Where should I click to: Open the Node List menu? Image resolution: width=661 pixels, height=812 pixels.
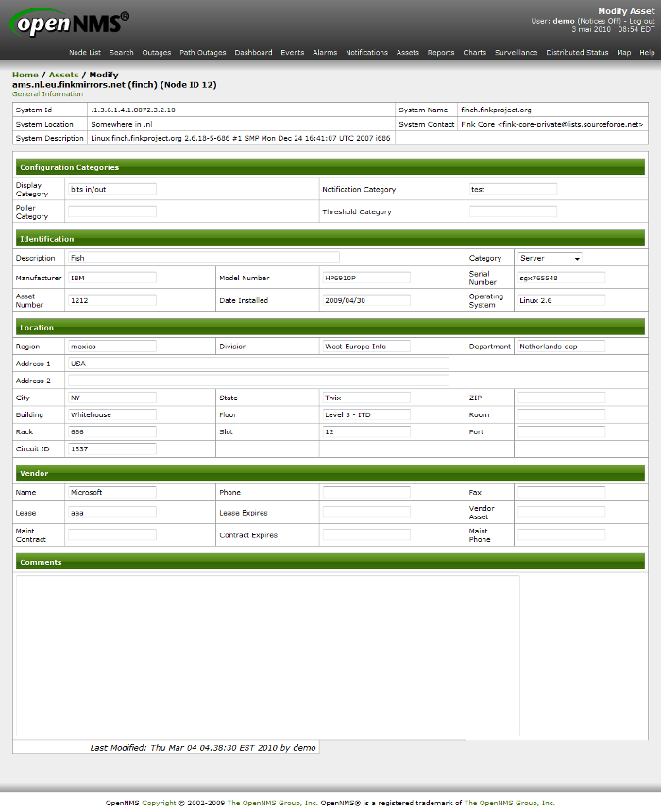pyautogui.click(x=85, y=53)
